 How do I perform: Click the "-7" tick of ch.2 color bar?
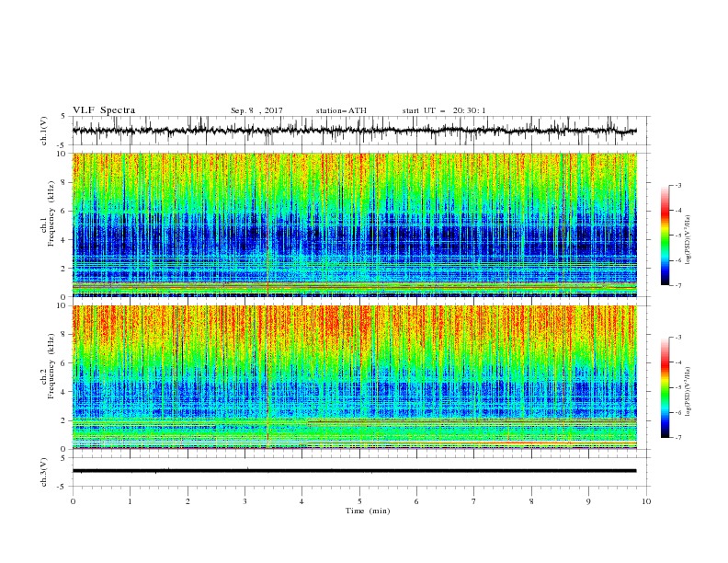(677, 438)
